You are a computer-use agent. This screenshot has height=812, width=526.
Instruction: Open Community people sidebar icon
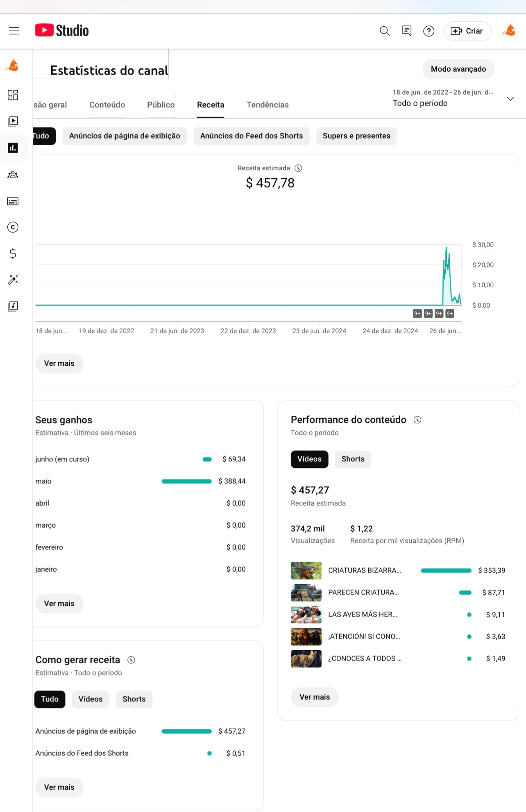pos(13,175)
